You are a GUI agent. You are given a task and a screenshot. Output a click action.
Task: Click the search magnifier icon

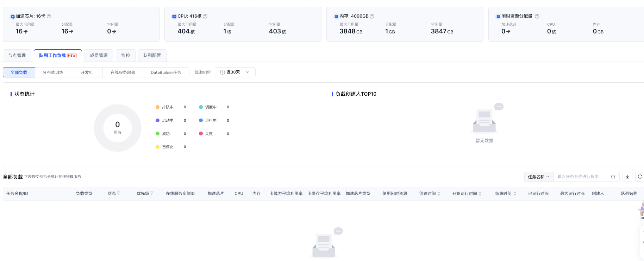pyautogui.click(x=613, y=177)
